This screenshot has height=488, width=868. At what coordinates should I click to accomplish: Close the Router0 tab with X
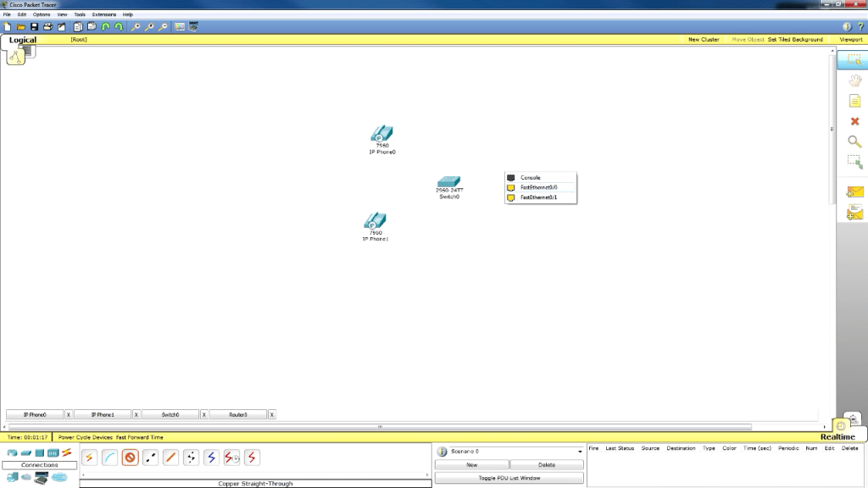coord(272,415)
